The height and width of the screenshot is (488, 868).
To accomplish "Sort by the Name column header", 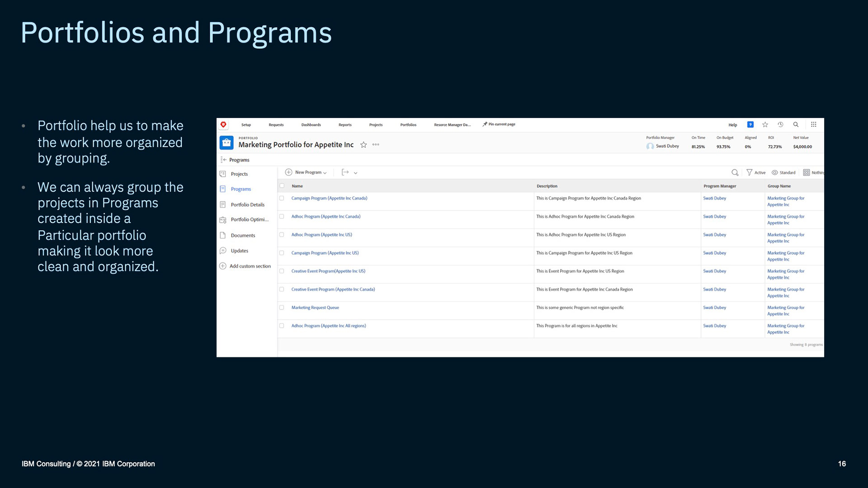I will pyautogui.click(x=297, y=186).
